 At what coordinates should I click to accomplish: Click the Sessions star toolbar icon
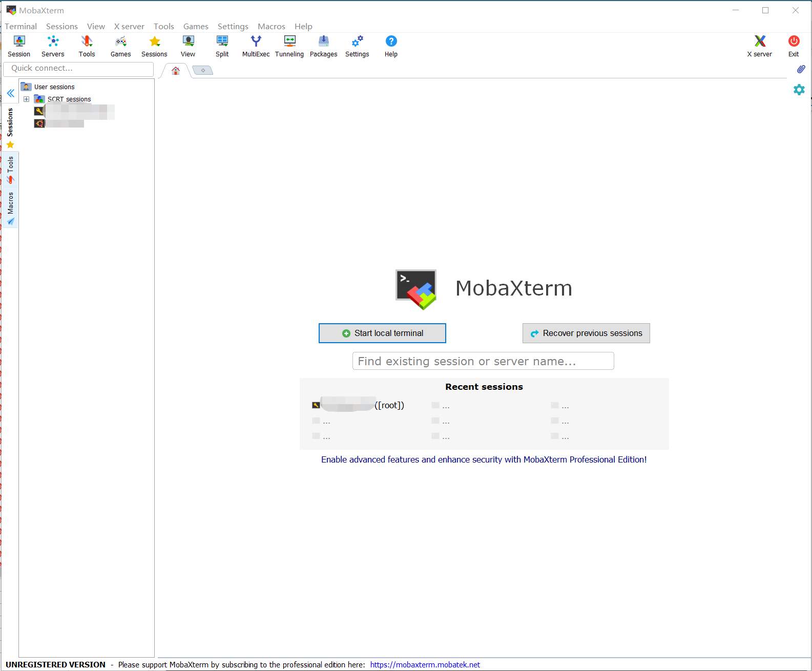pyautogui.click(x=154, y=46)
